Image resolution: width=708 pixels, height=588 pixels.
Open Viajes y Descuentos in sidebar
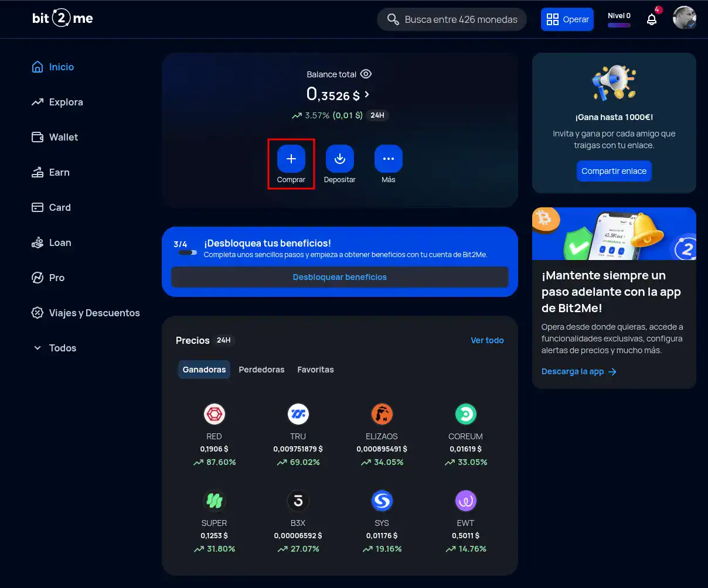click(x=86, y=313)
